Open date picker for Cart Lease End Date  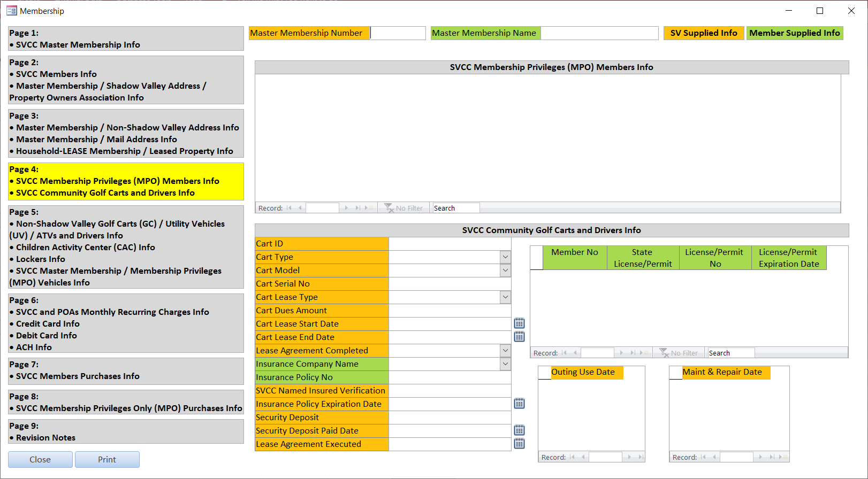pyautogui.click(x=519, y=337)
